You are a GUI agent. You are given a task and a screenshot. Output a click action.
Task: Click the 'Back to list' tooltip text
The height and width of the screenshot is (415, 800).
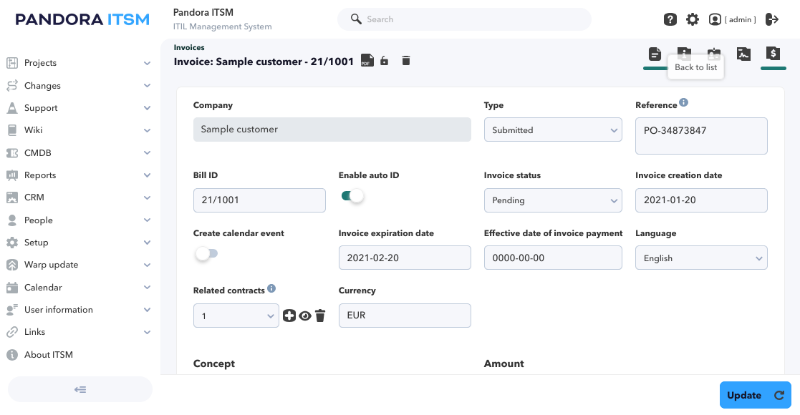tap(695, 67)
